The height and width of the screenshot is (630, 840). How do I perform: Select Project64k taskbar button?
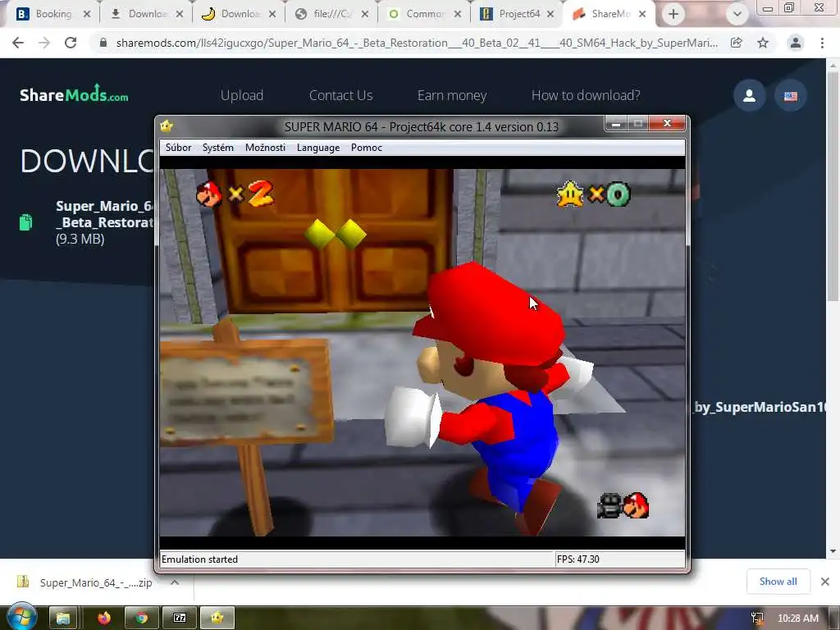coord(217,619)
